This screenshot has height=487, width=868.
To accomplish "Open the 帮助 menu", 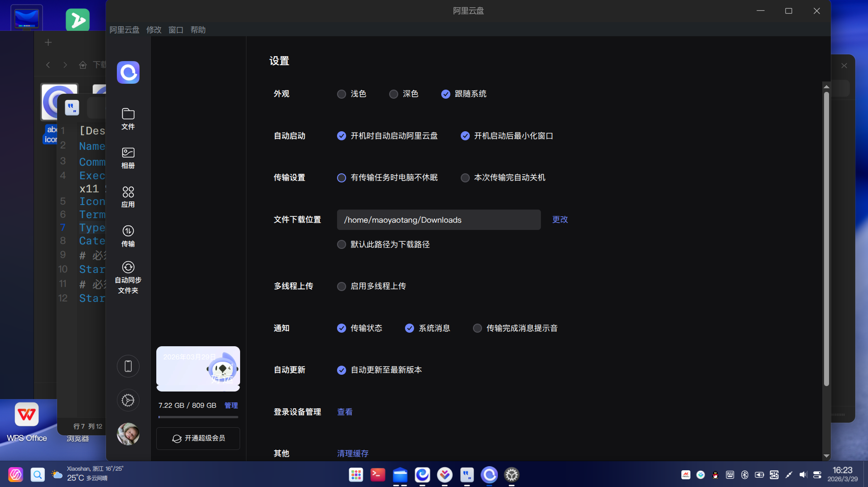I will [x=198, y=30].
